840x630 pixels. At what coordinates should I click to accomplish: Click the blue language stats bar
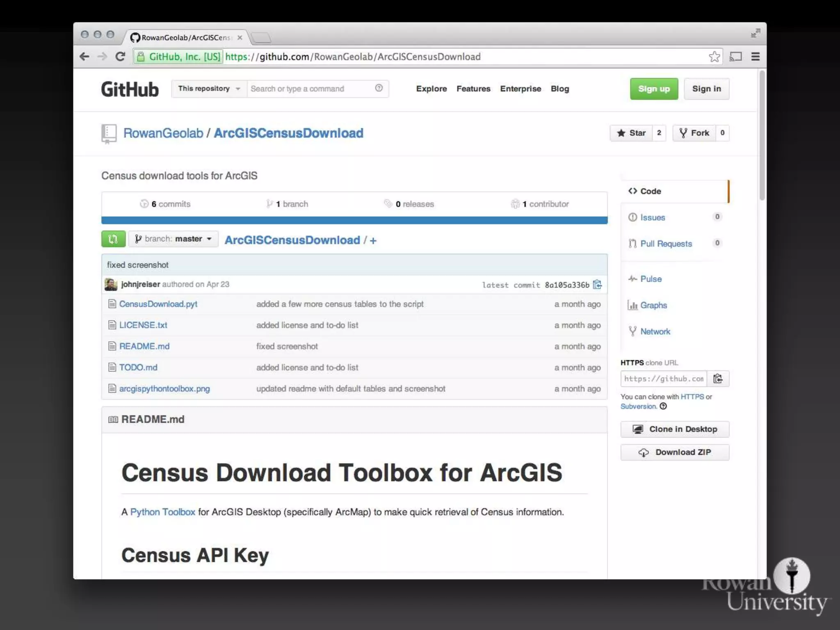tap(354, 220)
